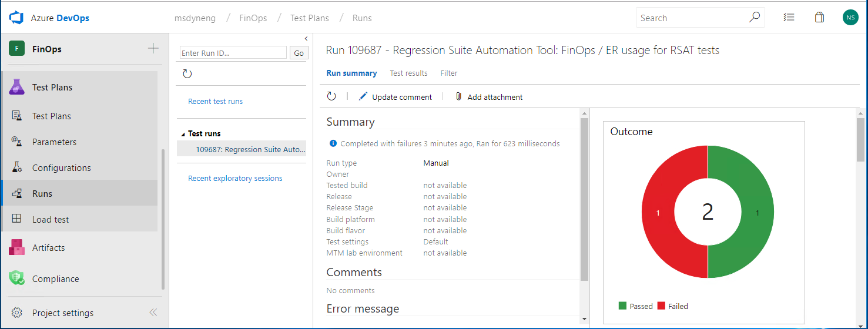Image resolution: width=868 pixels, height=329 pixels.
Task: Click the Configurations icon in sidebar
Action: 16,167
